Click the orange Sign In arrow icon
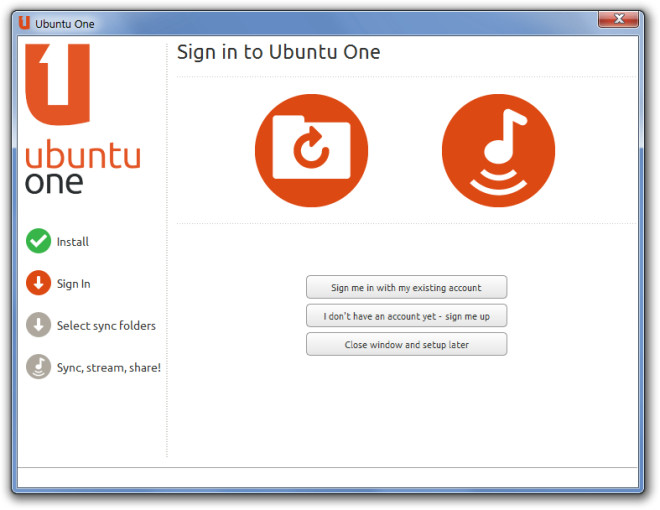Image resolution: width=660 pixels, height=510 pixels. (38, 283)
